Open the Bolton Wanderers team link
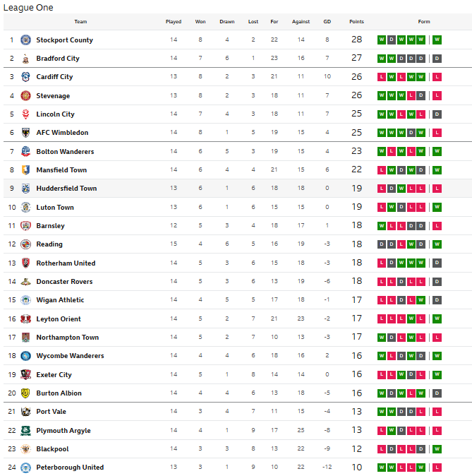The width and height of the screenshot is (472, 476). [65, 152]
